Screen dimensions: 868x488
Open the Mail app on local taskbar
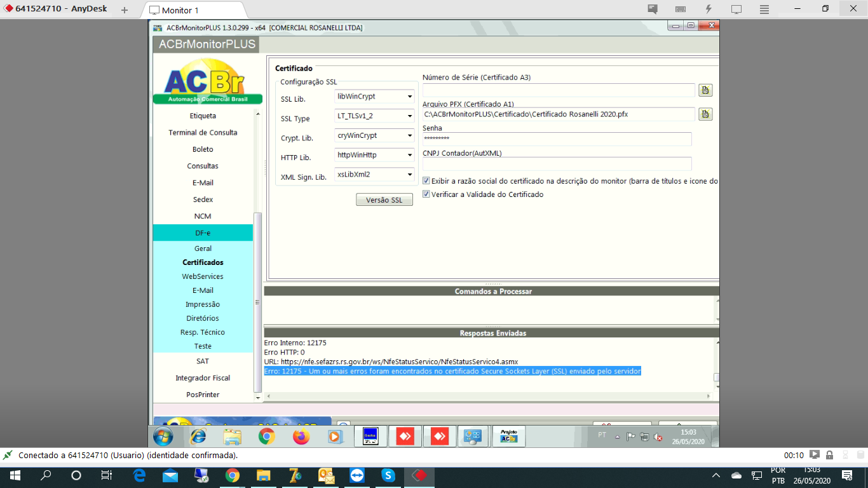(170, 475)
